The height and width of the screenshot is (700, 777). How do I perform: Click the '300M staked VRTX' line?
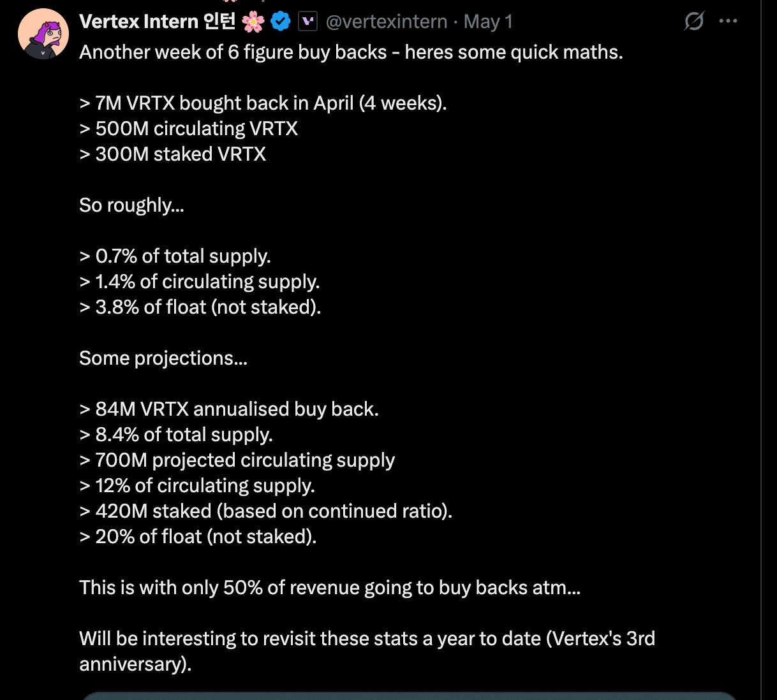click(173, 154)
